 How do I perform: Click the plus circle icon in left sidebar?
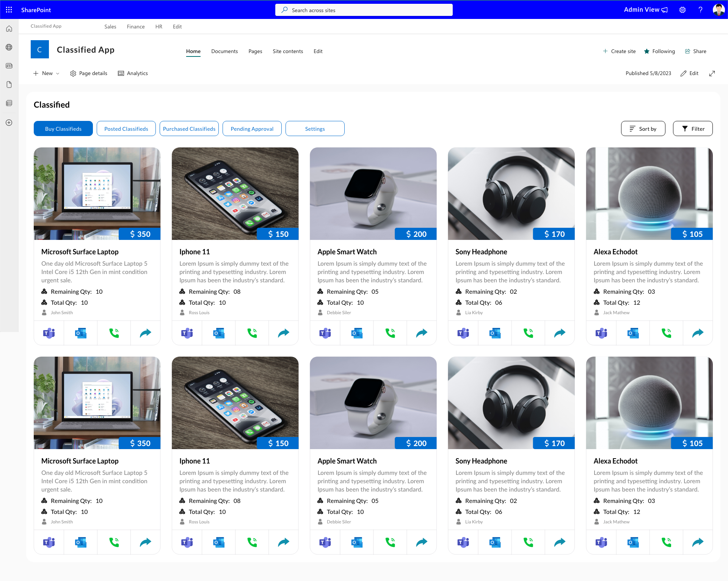click(x=9, y=123)
